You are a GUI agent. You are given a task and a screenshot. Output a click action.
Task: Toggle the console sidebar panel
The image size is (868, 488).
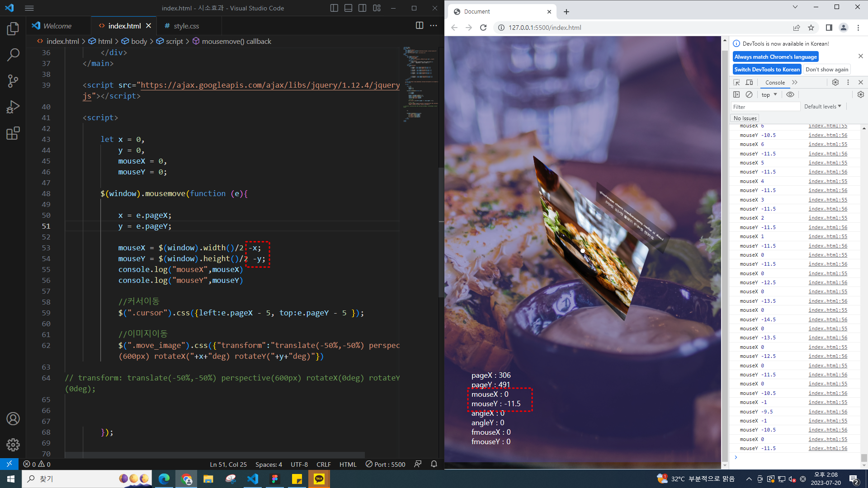click(x=736, y=94)
